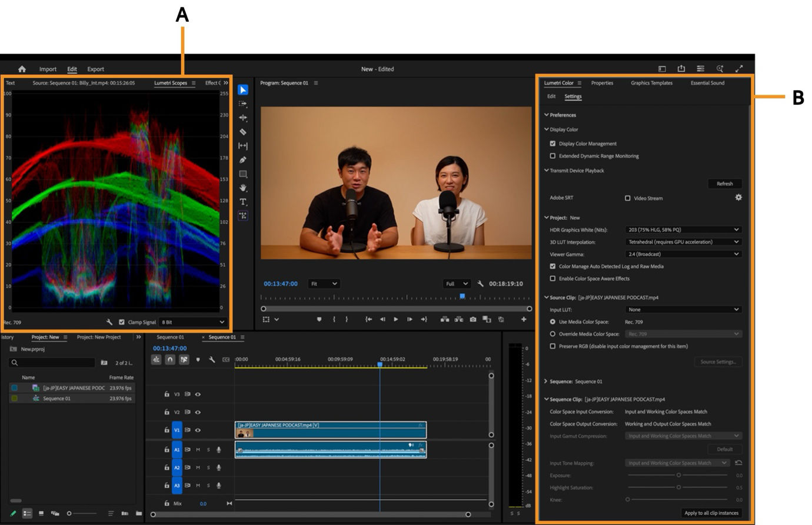Click the search magnifier in the Project panel
Image resolution: width=812 pixels, height=525 pixels.
(x=15, y=363)
